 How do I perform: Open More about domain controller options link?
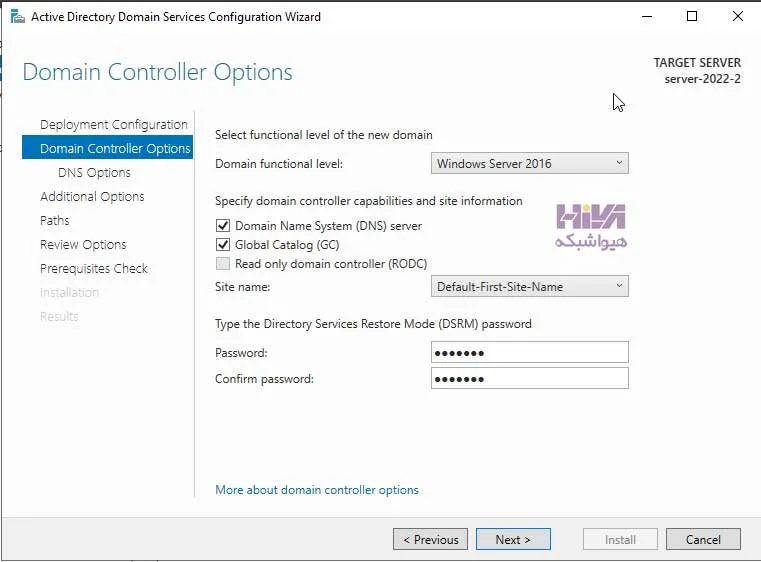click(x=317, y=490)
